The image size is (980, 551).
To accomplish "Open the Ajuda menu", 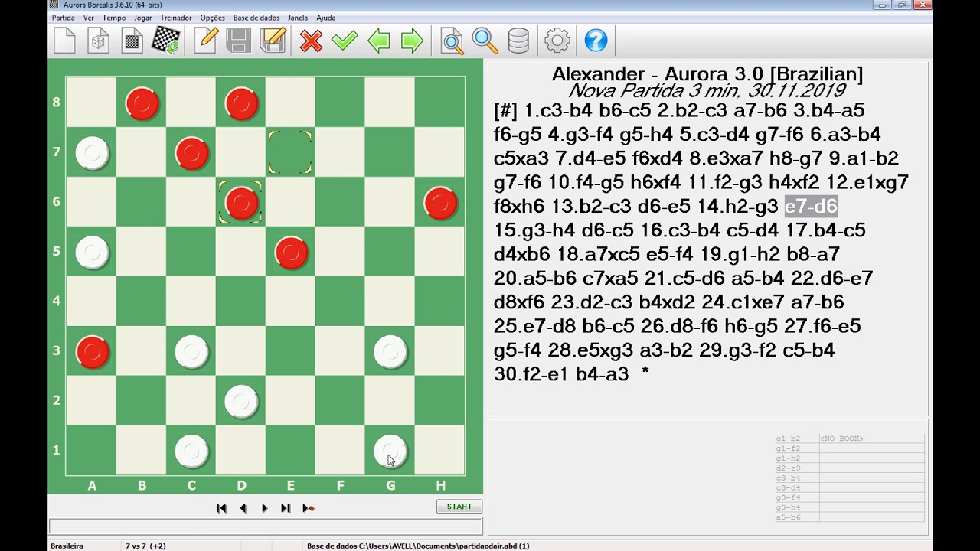I will click(x=326, y=18).
